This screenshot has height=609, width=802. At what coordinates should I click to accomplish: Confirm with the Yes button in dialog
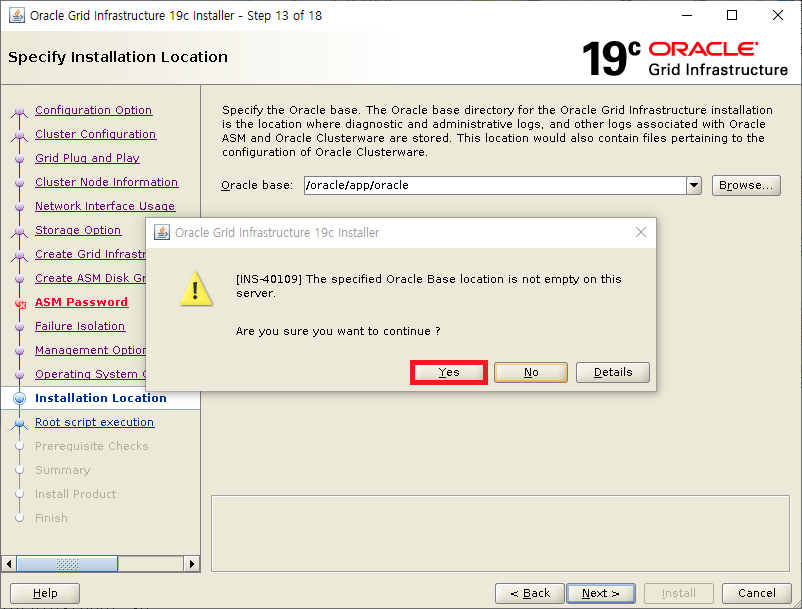pos(449,372)
